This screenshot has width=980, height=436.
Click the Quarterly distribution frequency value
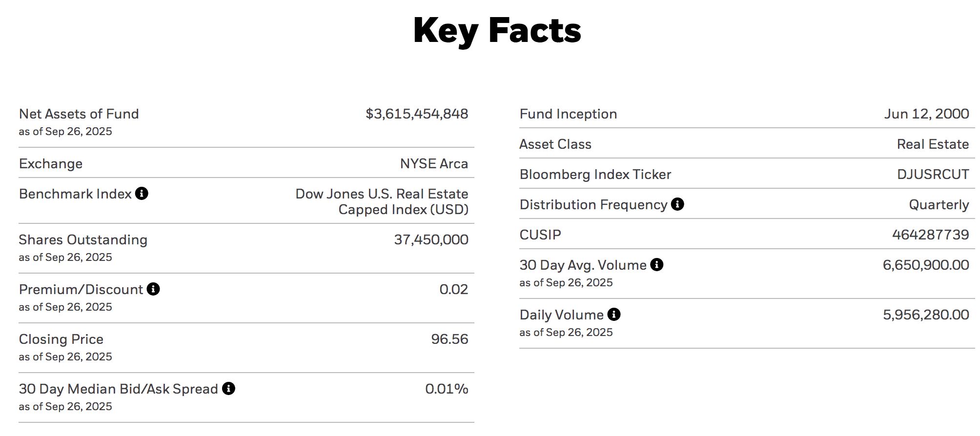(939, 205)
